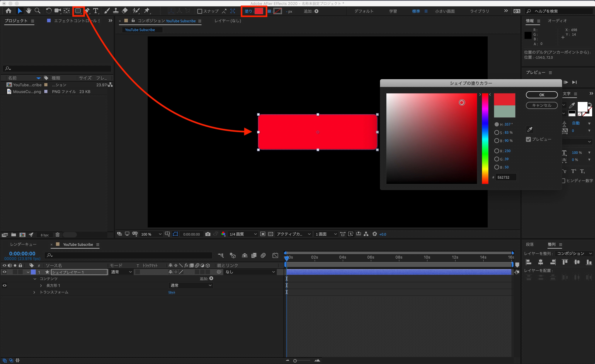Select the Zoom magnifier tool
This screenshot has width=595, height=364.
[37, 11]
